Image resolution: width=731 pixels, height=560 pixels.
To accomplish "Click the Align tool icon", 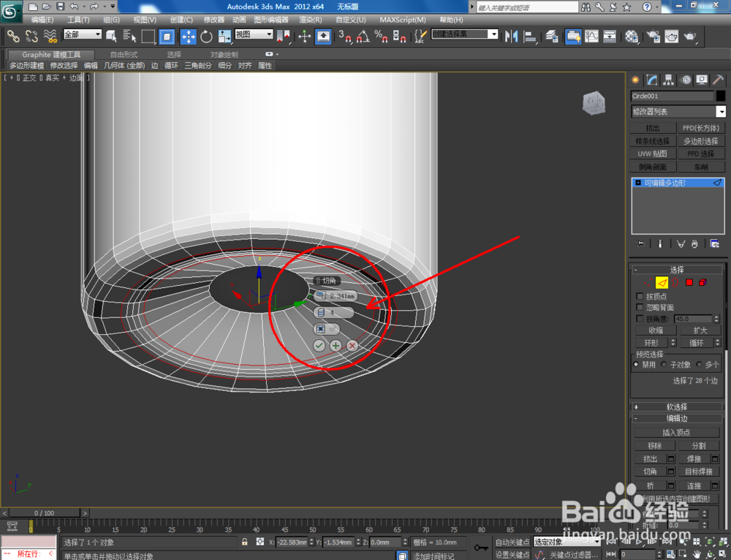I will point(530,36).
